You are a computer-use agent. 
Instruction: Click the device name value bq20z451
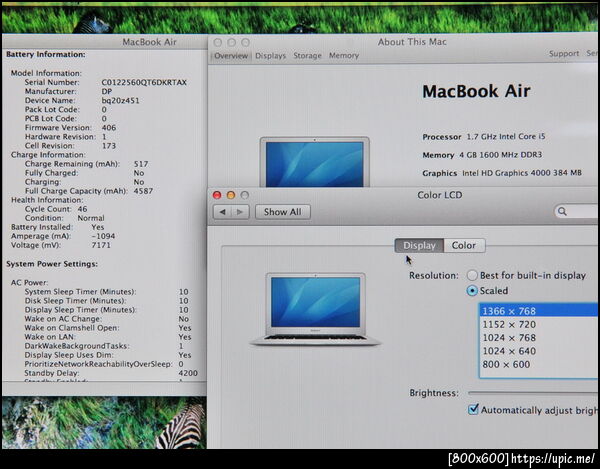pos(120,101)
